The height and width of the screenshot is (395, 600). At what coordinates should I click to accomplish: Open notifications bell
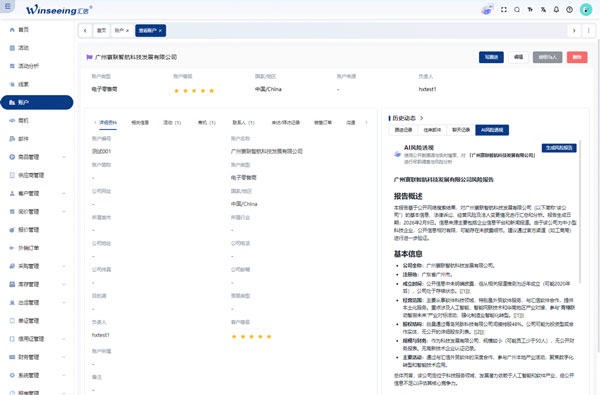556,10
